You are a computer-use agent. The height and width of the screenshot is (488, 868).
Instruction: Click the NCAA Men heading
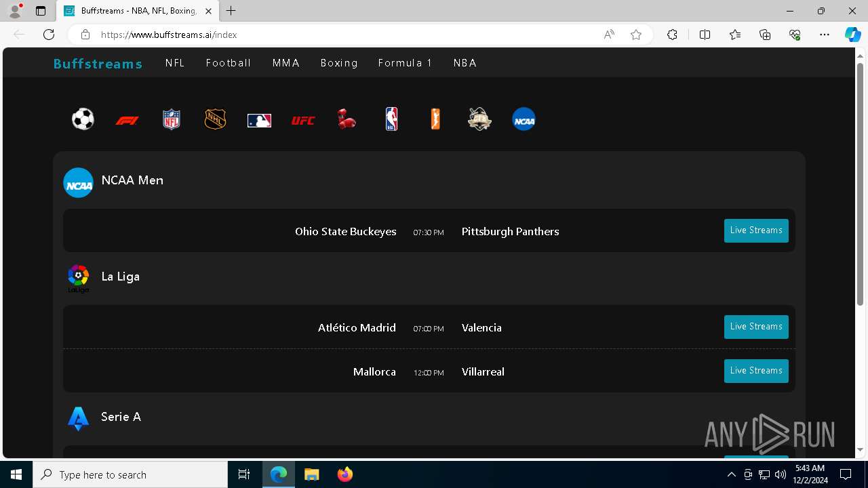[x=132, y=180]
